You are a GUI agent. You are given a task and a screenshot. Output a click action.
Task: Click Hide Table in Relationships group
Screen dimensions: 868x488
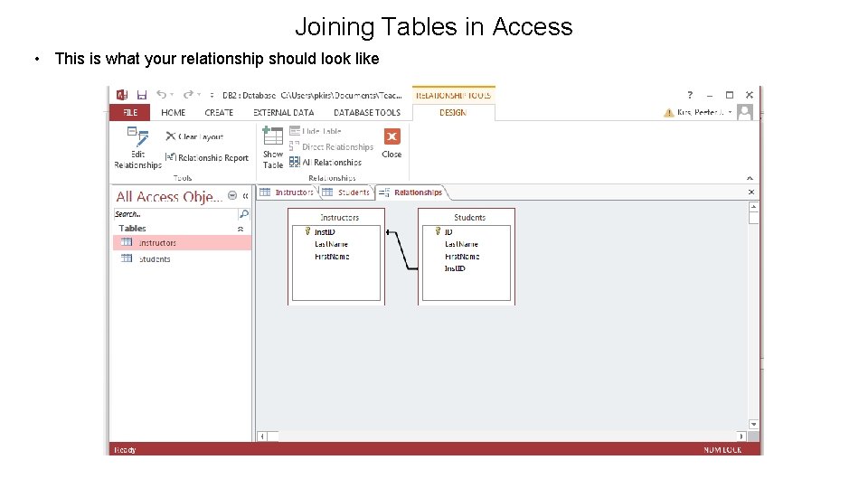pos(316,131)
